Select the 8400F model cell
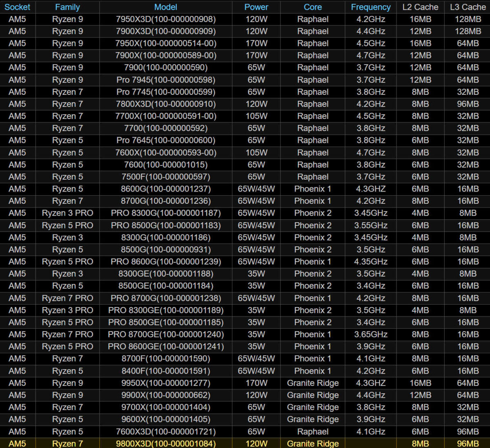This screenshot has height=448, width=490. click(165, 371)
